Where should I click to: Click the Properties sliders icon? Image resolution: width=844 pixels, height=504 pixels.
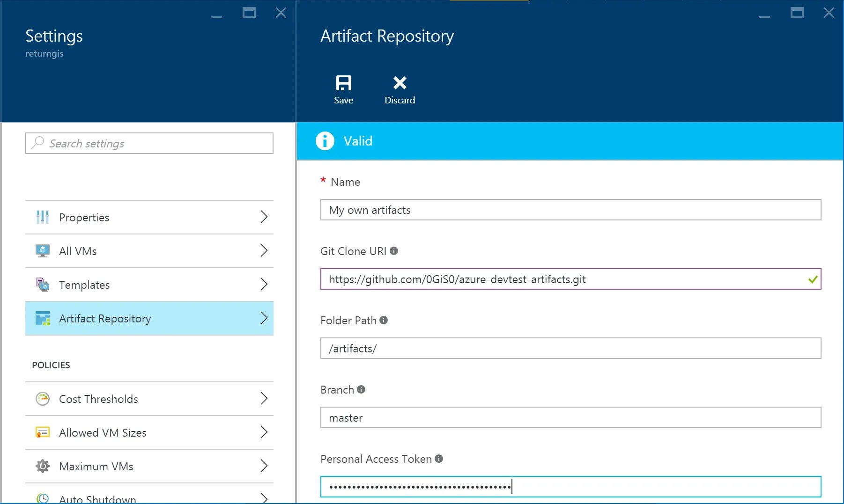click(43, 217)
